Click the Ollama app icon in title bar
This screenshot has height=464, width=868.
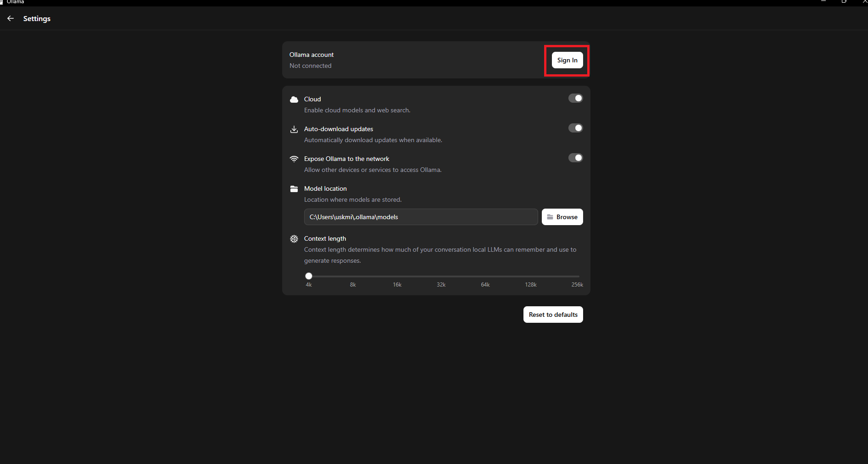[x=2, y=2]
